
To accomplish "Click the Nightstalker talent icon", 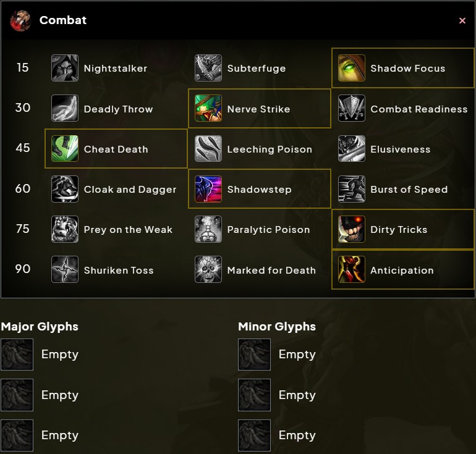I will click(65, 68).
